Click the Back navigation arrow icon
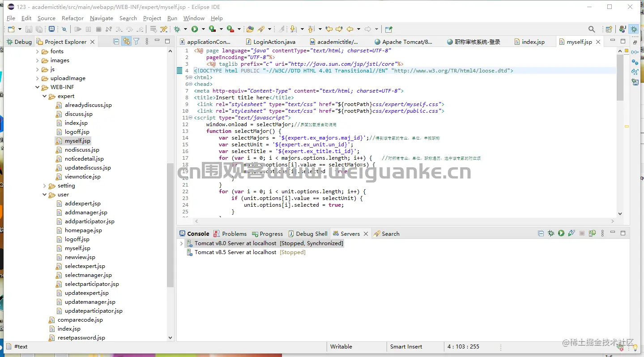 coord(350,29)
